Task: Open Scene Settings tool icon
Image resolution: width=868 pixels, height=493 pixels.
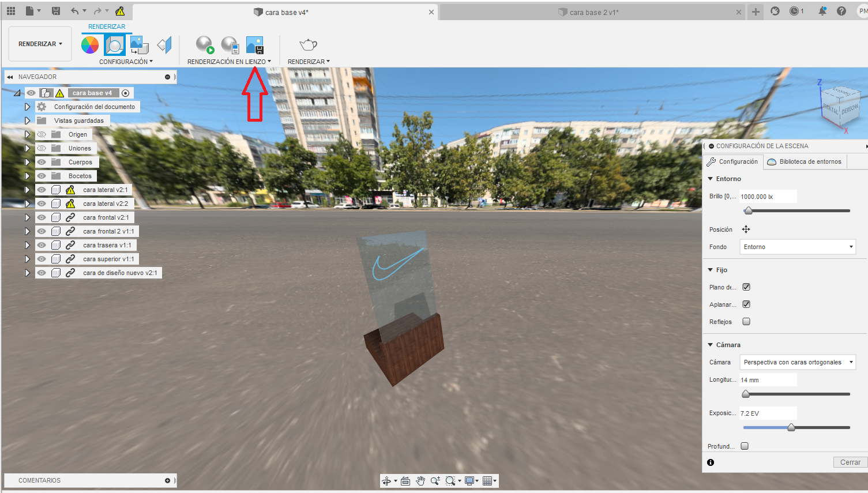Action: 114,45
